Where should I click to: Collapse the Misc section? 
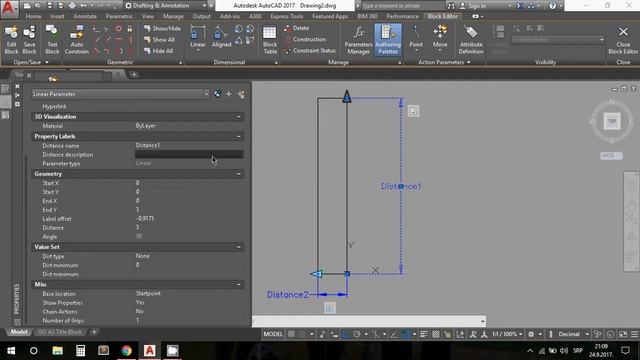pos(238,284)
